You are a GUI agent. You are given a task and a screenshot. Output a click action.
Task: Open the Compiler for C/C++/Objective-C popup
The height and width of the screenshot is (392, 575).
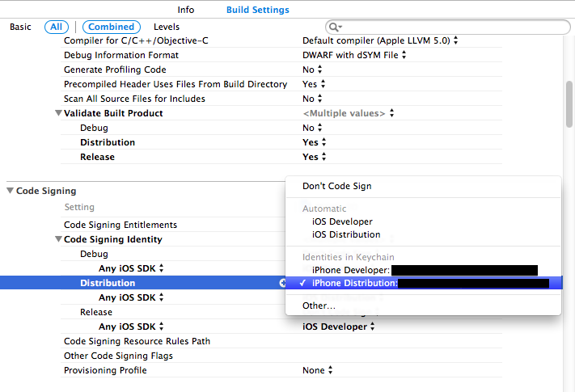[x=380, y=40]
